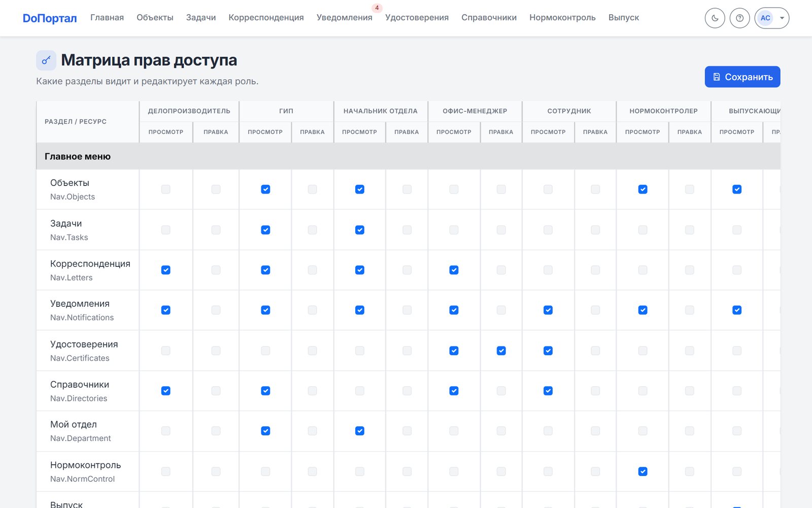This screenshot has height=508, width=812.
Task: Click the Делопроизводитель column header
Action: [189, 111]
